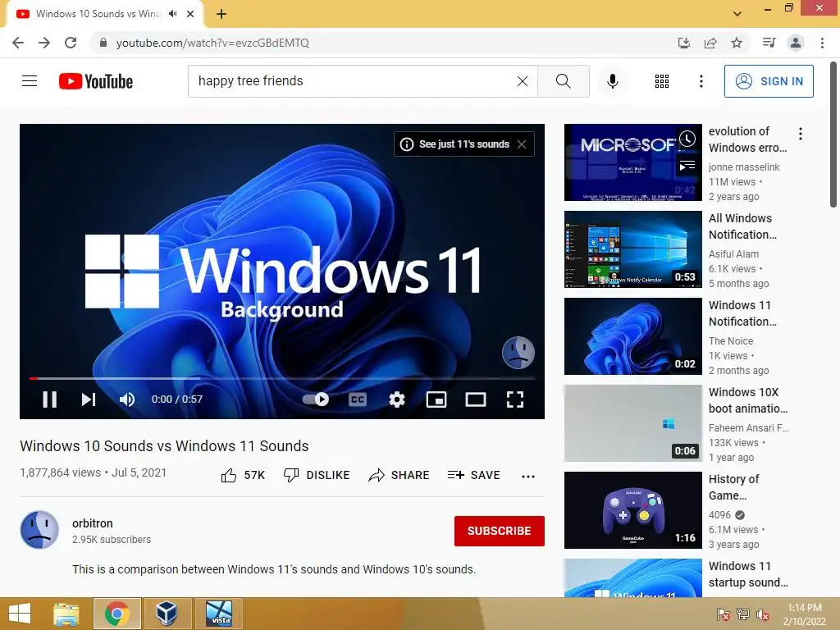Open the YouTube apps grid
The image size is (840, 630).
coord(662,81)
